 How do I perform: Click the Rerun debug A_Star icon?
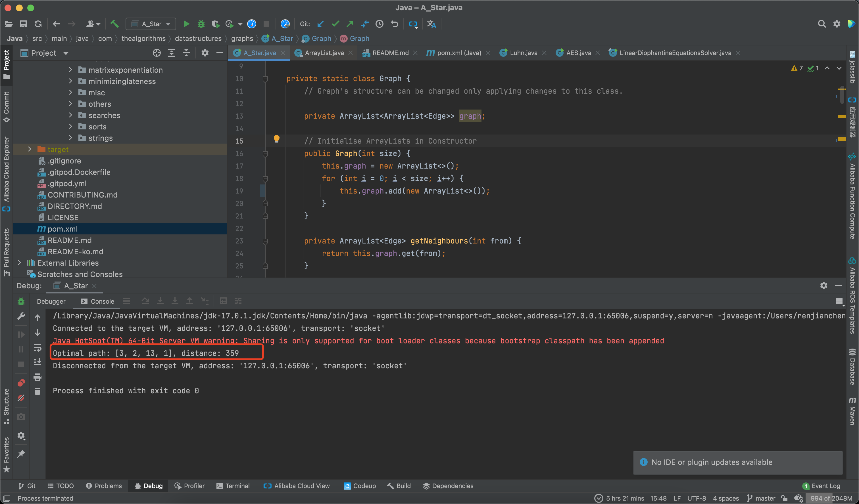(x=21, y=301)
